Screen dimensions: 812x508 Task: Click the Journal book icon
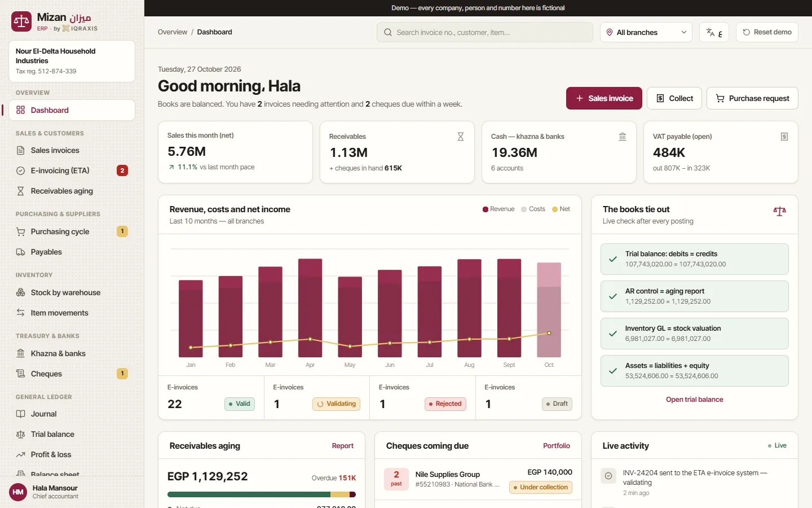(x=21, y=414)
